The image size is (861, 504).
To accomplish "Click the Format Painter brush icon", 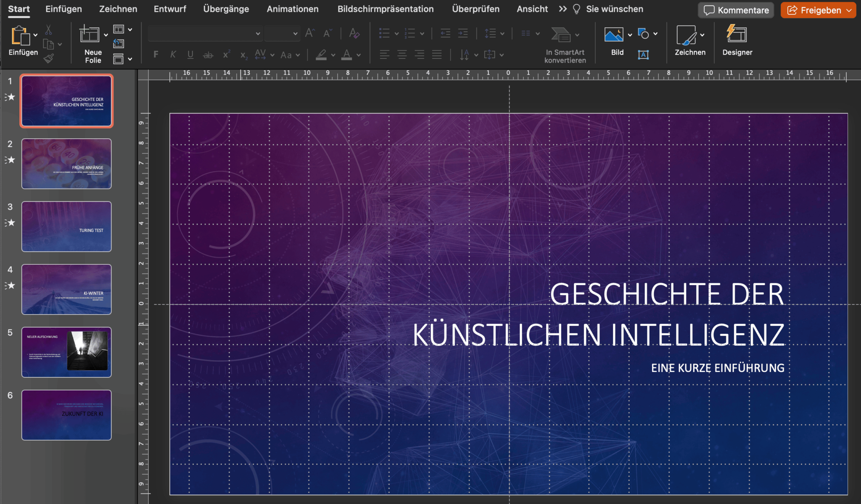I will (x=49, y=58).
